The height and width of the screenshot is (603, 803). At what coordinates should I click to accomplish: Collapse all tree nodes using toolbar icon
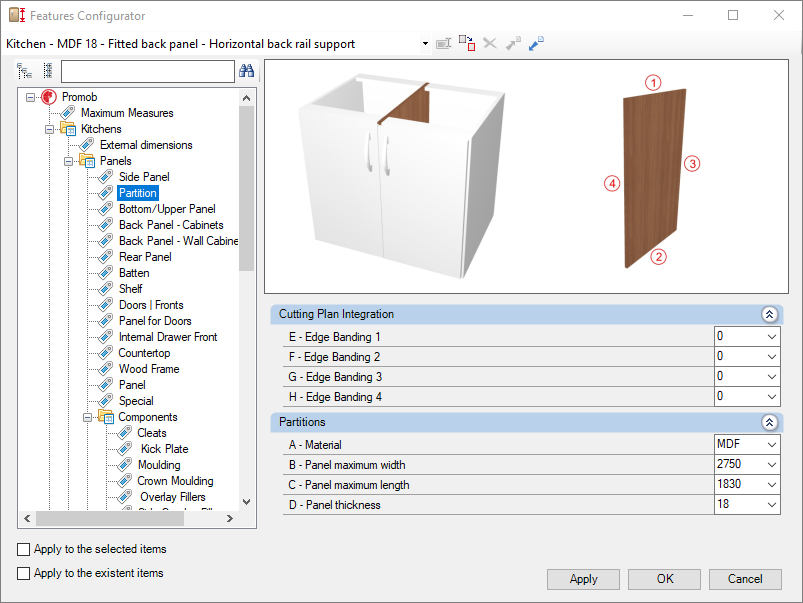[48, 71]
